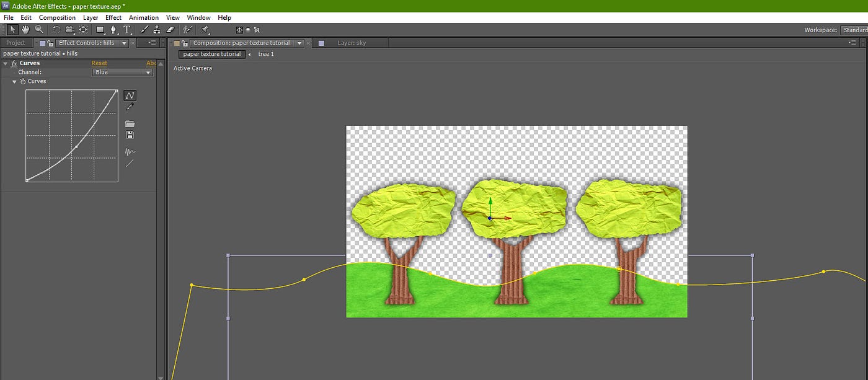Click the circled mask vertex on right tree
868x380 pixels.
[x=618, y=269]
